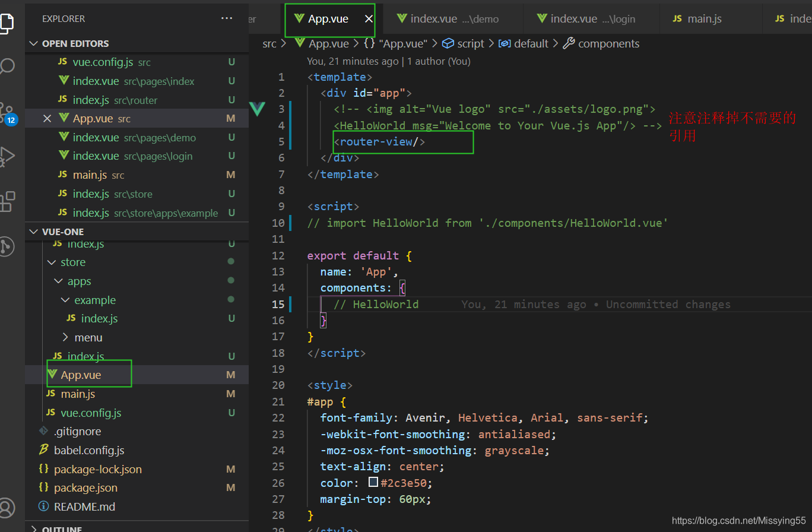This screenshot has height=532, width=812.
Task: Select App.vue in VUE-ONE file tree
Action: click(137, 375)
